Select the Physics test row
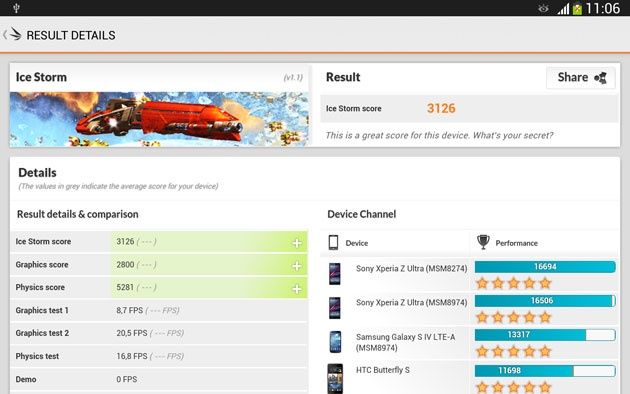 [x=159, y=356]
